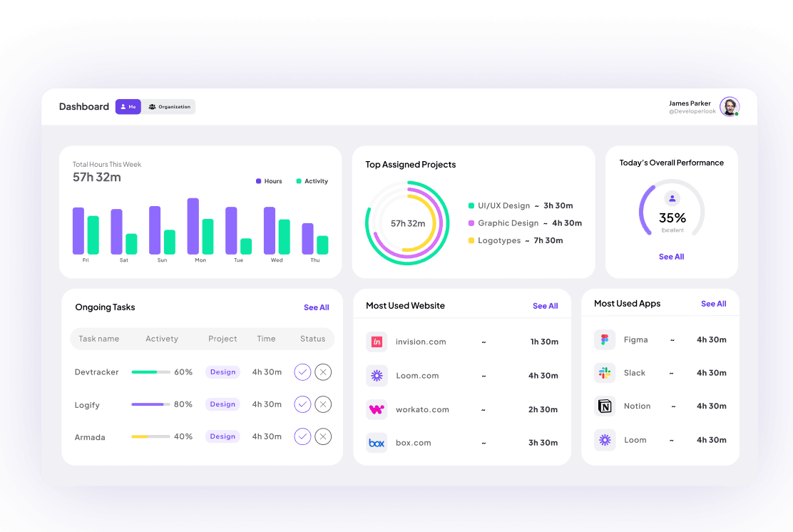The image size is (793, 532).
Task: Check the Armada task checkmark circle
Action: [302, 436]
